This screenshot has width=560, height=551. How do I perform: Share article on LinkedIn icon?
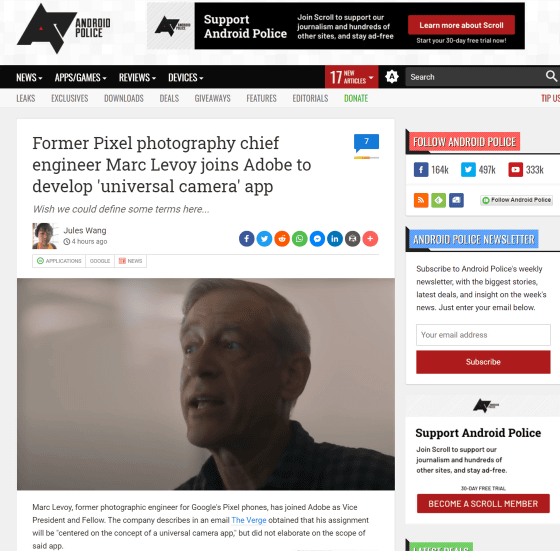[x=335, y=239]
